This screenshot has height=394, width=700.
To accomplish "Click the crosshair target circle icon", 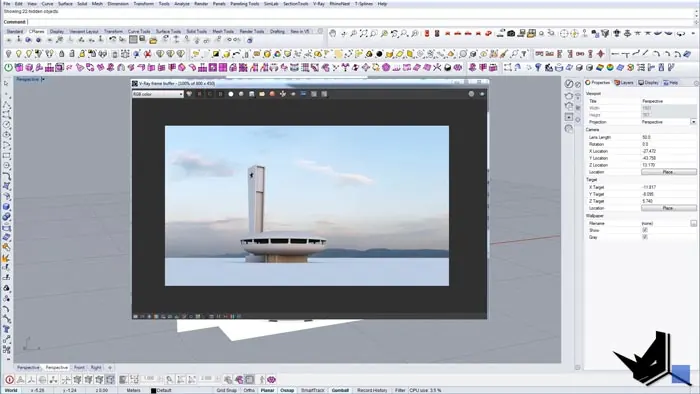I will [x=564, y=33].
